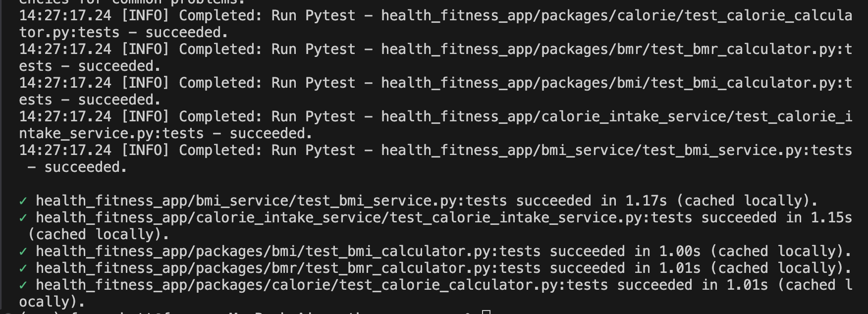Click the packages/bmr path in the Completed log
This screenshot has height=314, width=868.
[616, 50]
